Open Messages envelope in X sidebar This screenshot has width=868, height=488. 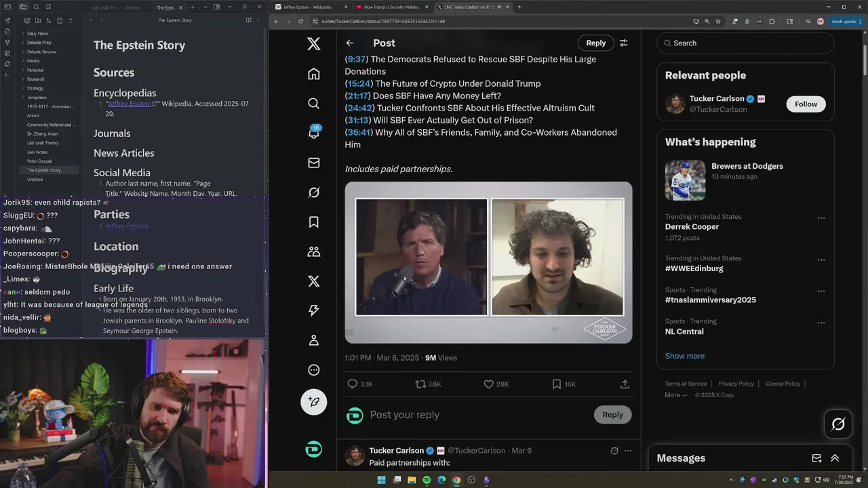point(313,163)
